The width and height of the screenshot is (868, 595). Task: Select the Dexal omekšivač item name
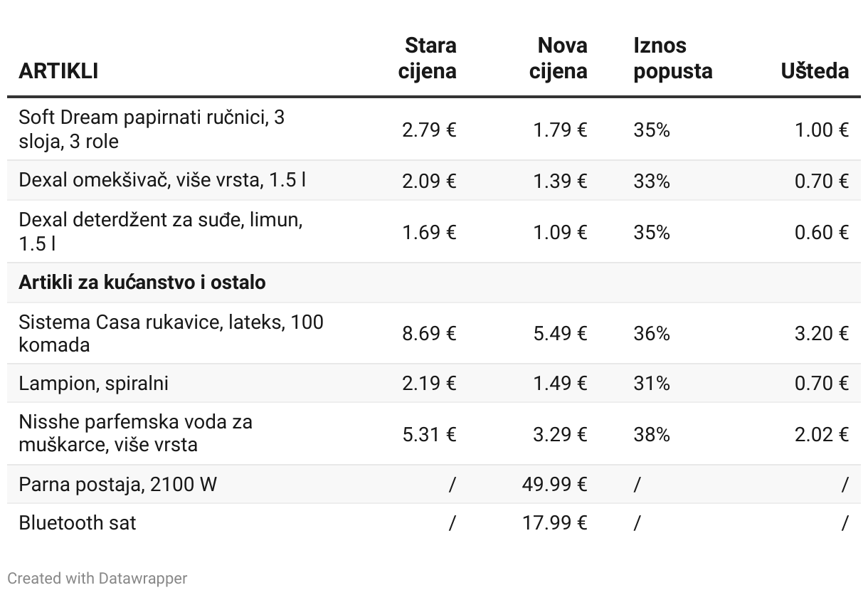point(162,180)
